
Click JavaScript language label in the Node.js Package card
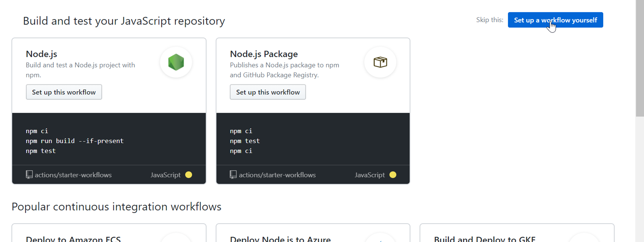pos(370,175)
